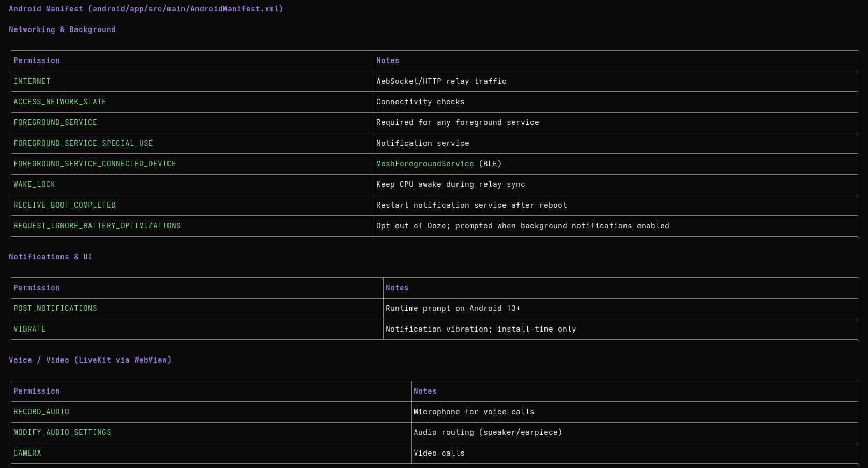Click Permission header in Notifications table
Screen dimensions: 868x468
coord(37,288)
